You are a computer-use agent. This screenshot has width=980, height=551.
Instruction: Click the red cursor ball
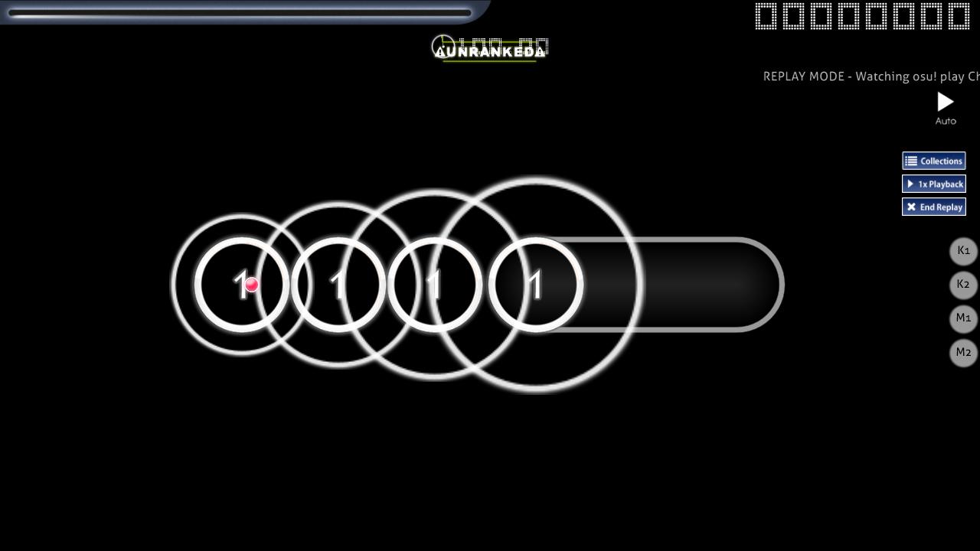point(251,285)
